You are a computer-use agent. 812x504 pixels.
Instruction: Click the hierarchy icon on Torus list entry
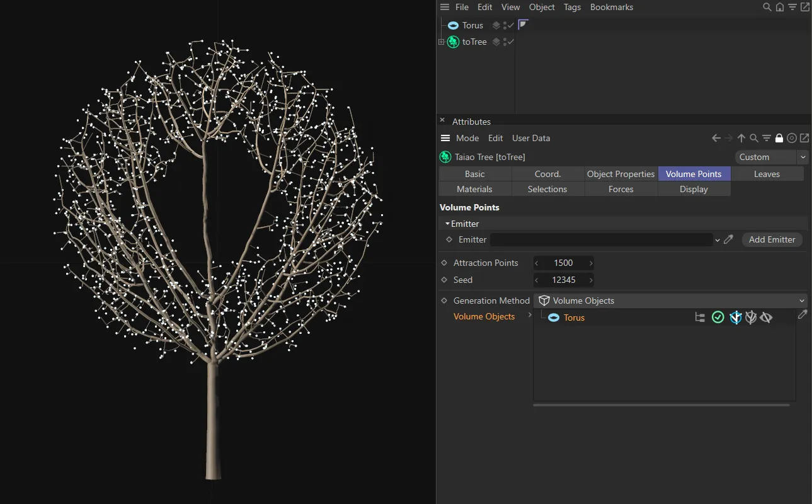click(700, 318)
